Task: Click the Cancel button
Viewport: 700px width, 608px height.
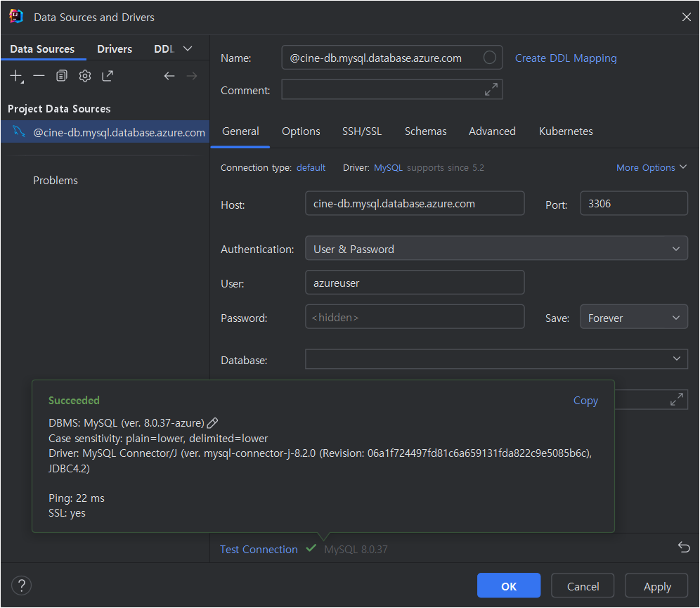Action: pyautogui.click(x=583, y=586)
